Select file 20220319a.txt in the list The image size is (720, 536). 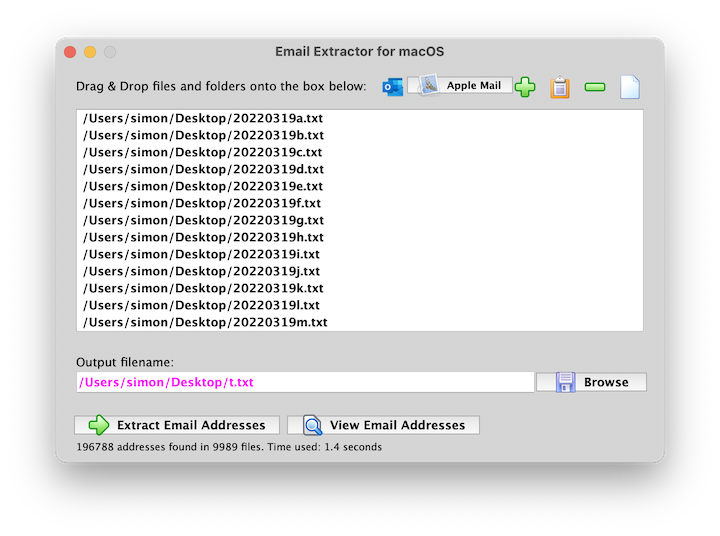360,118
